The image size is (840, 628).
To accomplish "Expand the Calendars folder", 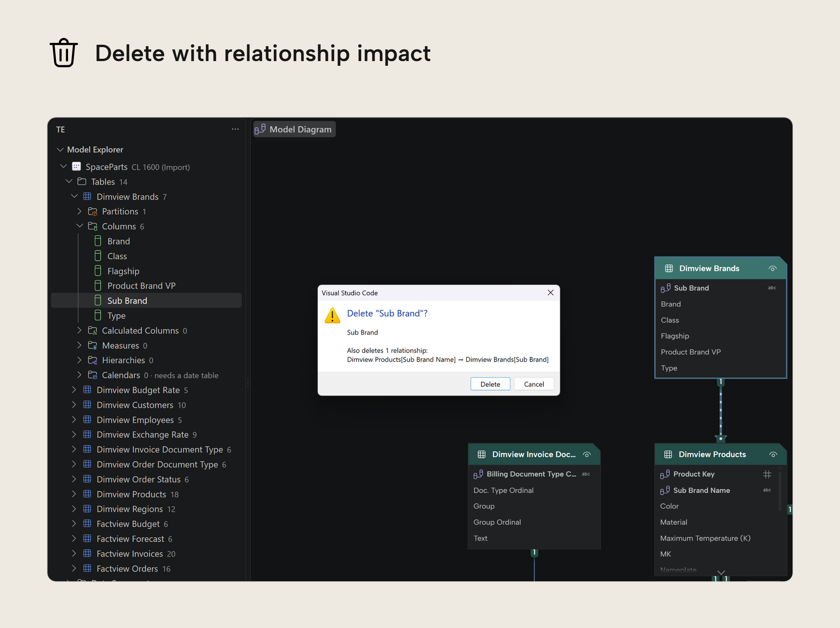I will pos(79,375).
